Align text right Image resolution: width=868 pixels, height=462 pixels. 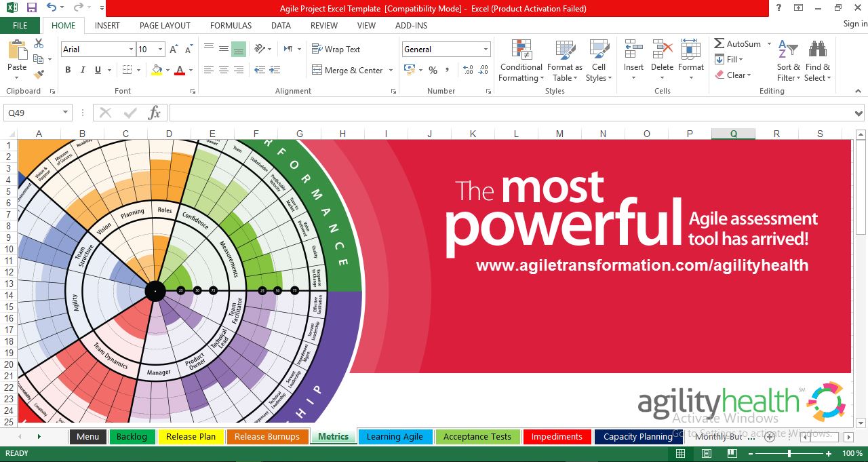239,70
